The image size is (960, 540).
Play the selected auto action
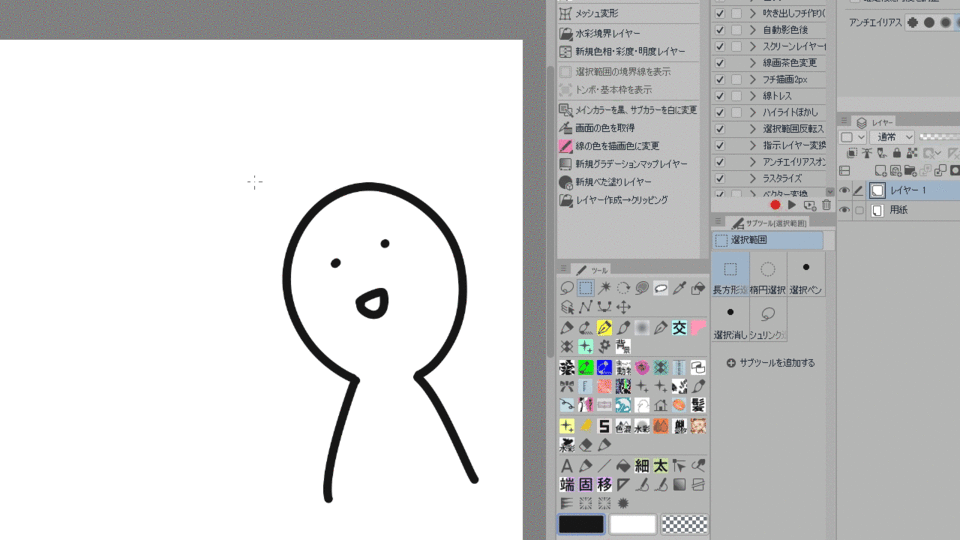(x=792, y=205)
